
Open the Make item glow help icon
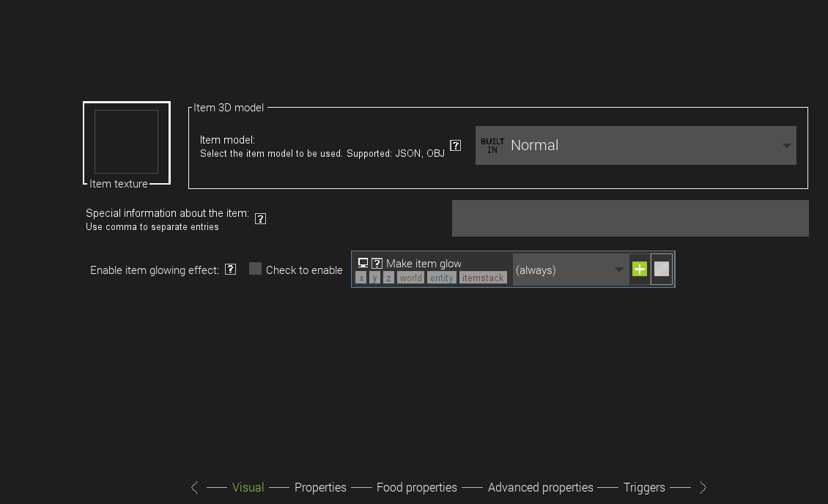coord(376,262)
